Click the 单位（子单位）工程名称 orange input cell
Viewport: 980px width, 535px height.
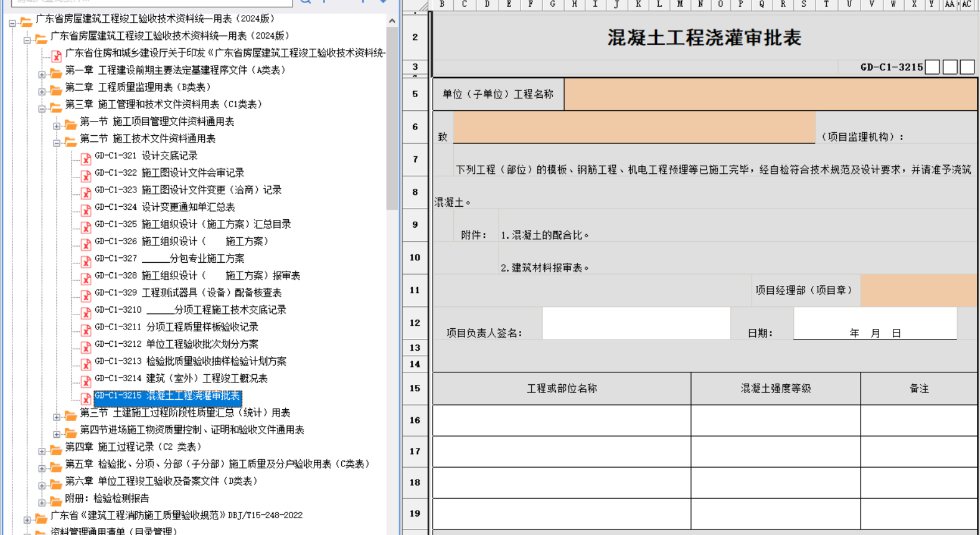coord(771,94)
